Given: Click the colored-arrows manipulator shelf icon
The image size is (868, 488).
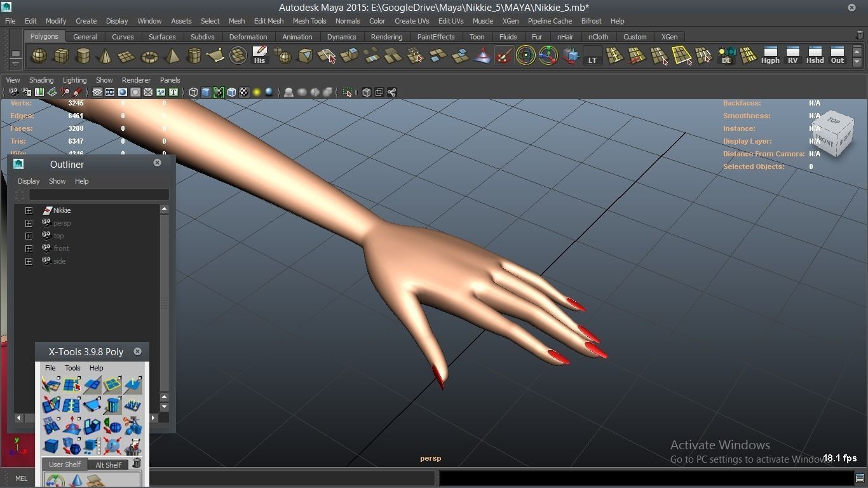Looking at the screenshot, I should click(x=548, y=56).
